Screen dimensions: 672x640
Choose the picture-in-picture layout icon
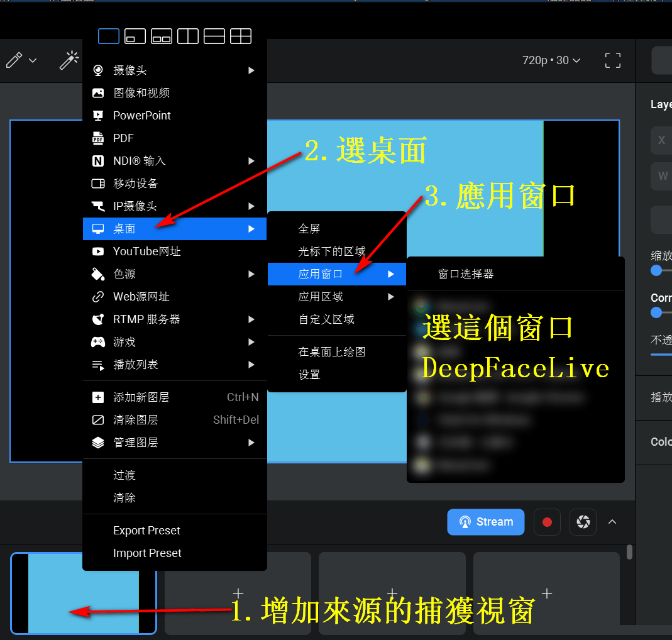coord(135,36)
